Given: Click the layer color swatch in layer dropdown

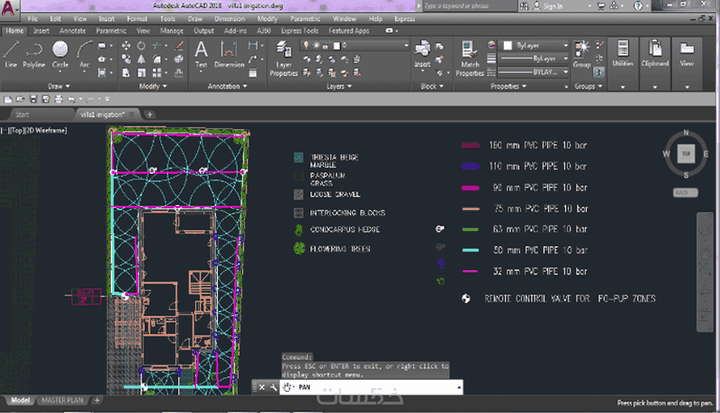Looking at the screenshot, I should tap(337, 45).
